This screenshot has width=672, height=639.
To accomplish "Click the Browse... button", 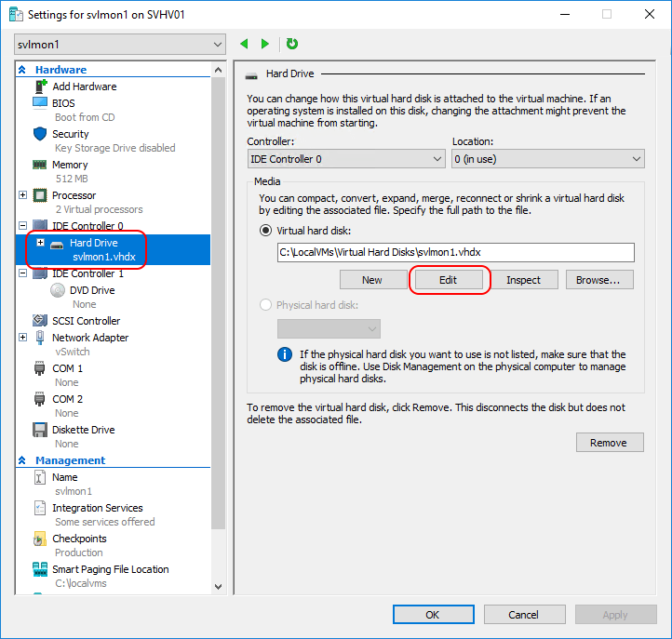I will [599, 280].
